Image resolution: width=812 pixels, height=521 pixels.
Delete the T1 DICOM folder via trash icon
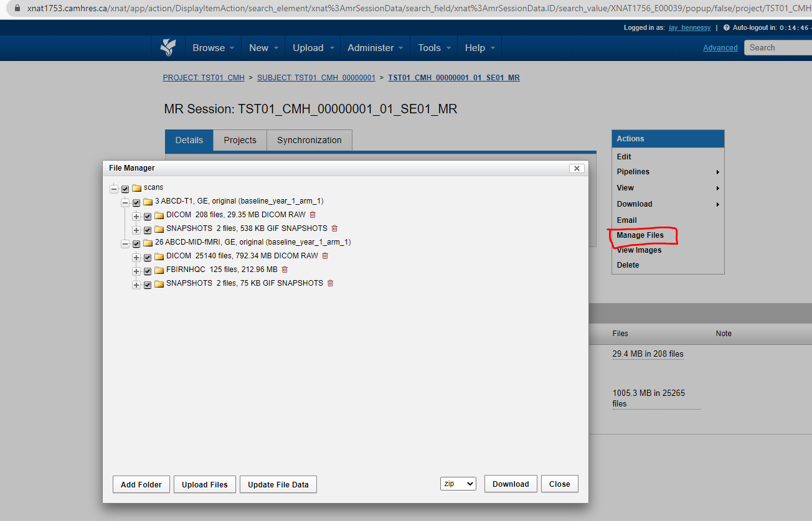point(313,215)
